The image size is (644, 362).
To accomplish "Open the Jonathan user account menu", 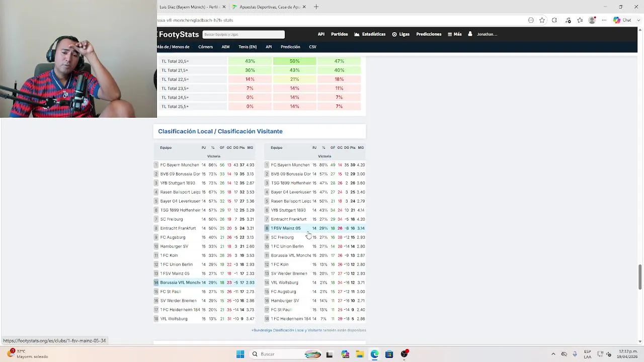I will [x=482, y=34].
